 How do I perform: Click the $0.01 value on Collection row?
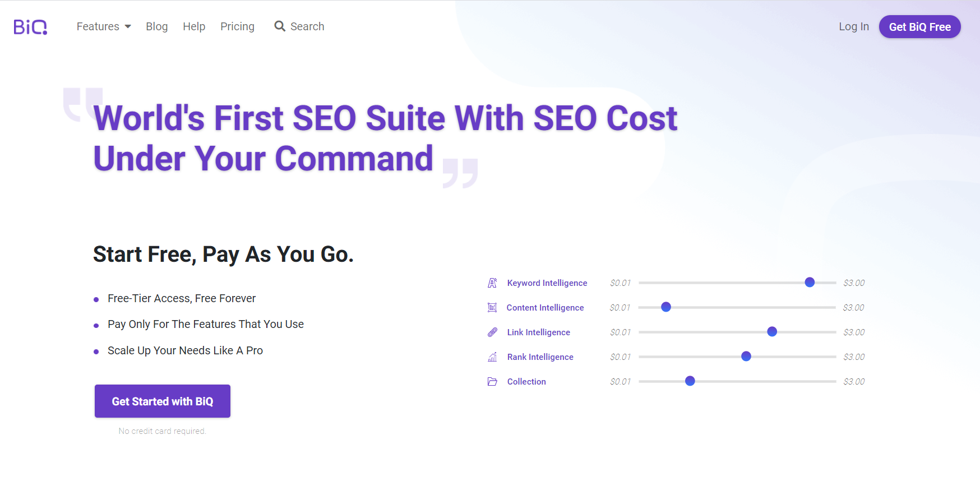click(621, 381)
